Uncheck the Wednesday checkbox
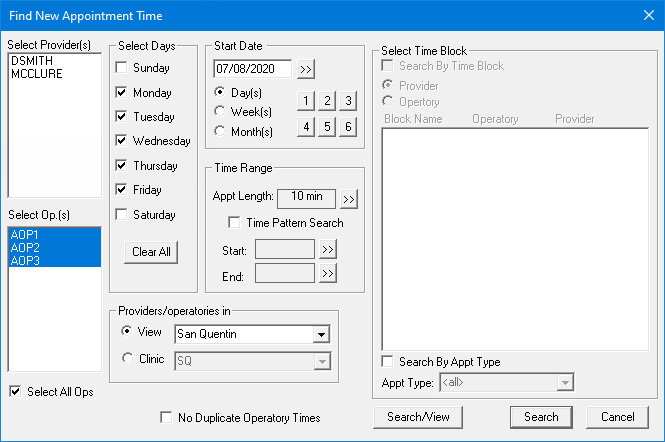 (x=121, y=140)
